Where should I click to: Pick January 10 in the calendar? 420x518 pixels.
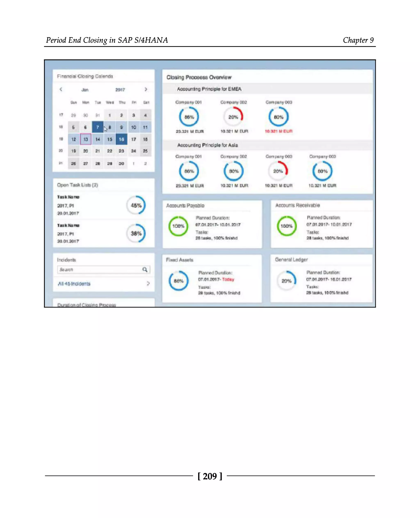[134, 127]
